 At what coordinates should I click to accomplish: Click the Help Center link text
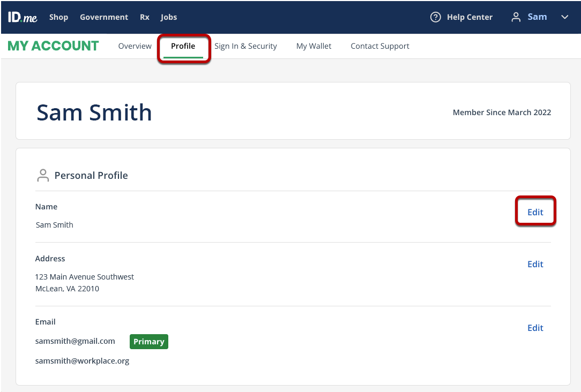(470, 17)
